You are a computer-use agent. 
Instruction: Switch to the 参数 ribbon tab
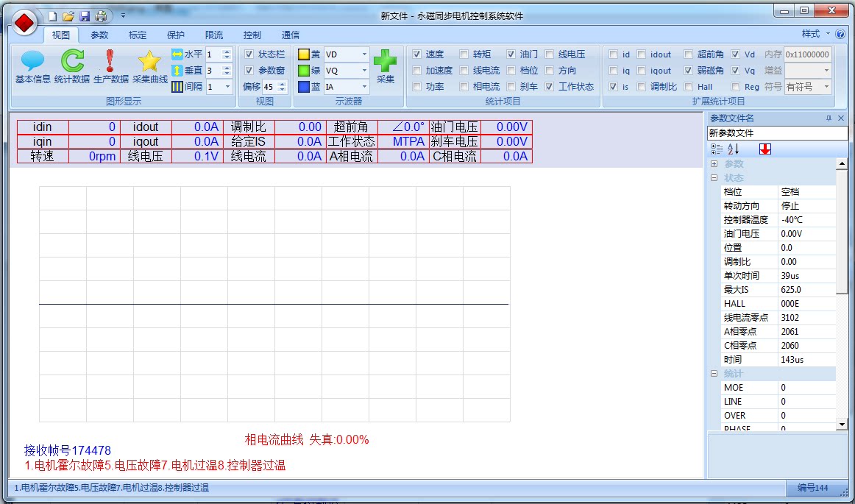(99, 35)
